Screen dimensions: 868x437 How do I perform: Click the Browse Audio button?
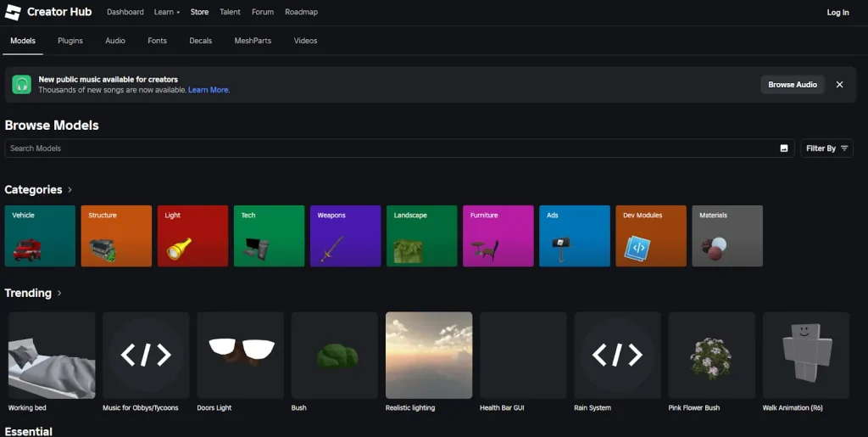point(793,85)
